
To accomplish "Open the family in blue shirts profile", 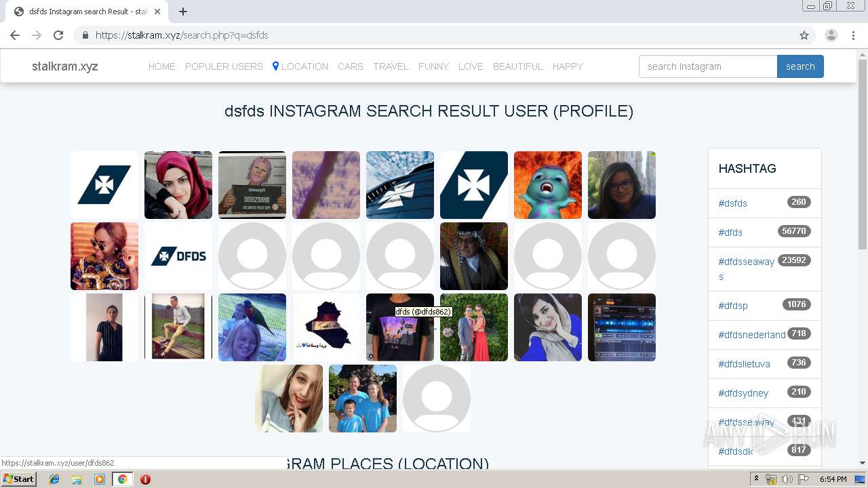I will point(363,399).
